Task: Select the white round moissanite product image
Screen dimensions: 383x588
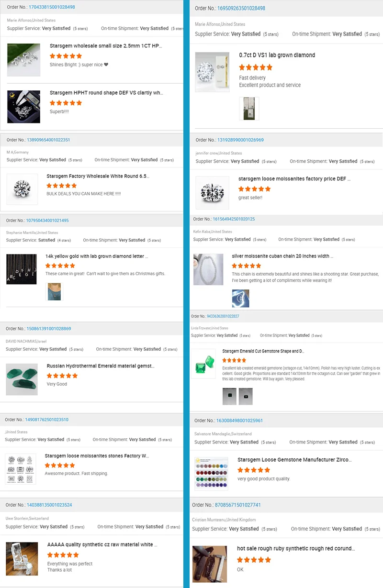Action: 23,189
